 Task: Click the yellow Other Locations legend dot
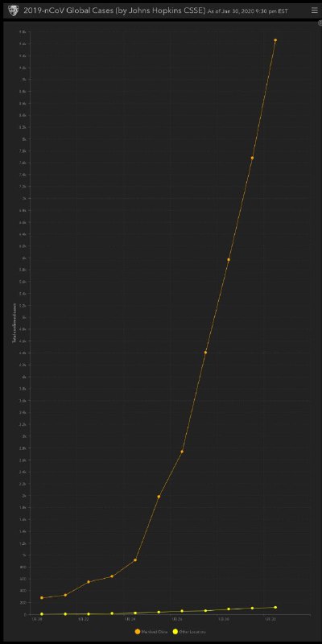175,631
